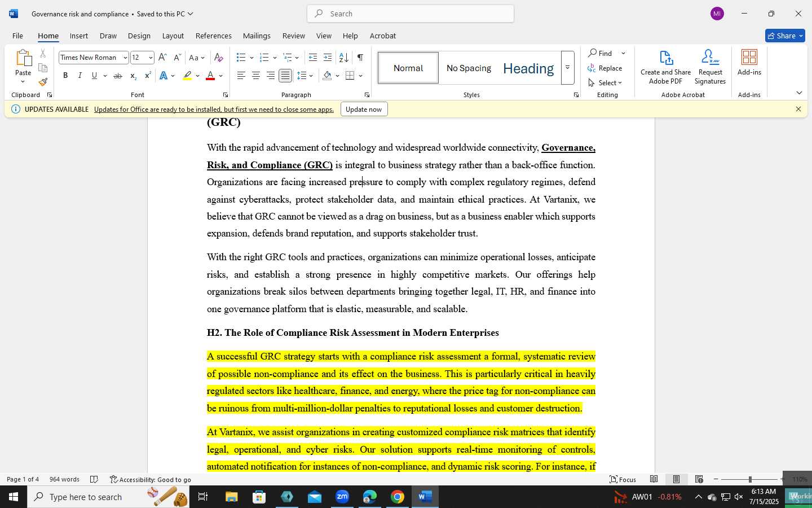The width and height of the screenshot is (812, 508).
Task: Apply red font color
Action: [210, 76]
